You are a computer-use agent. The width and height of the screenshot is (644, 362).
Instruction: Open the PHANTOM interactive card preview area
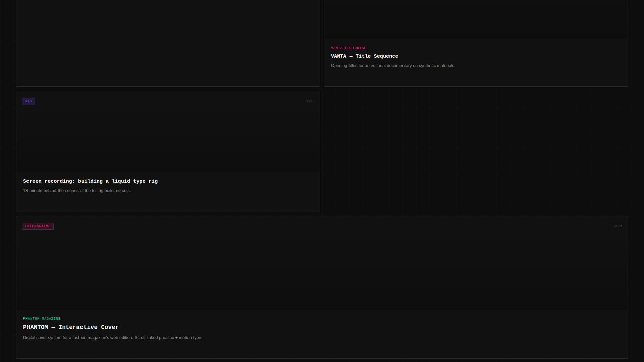[x=322, y=263]
